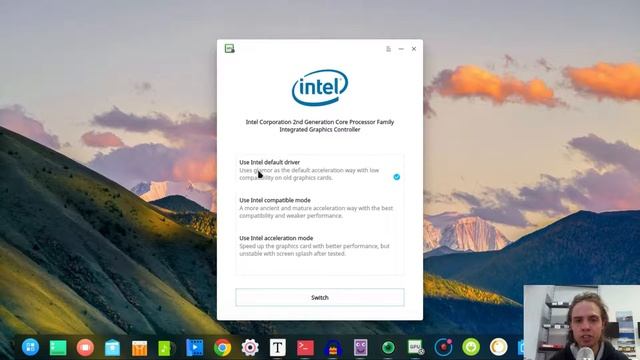This screenshot has width=640, height=360.
Task: Click the driver manager app icon in title bar
Action: tap(229, 49)
